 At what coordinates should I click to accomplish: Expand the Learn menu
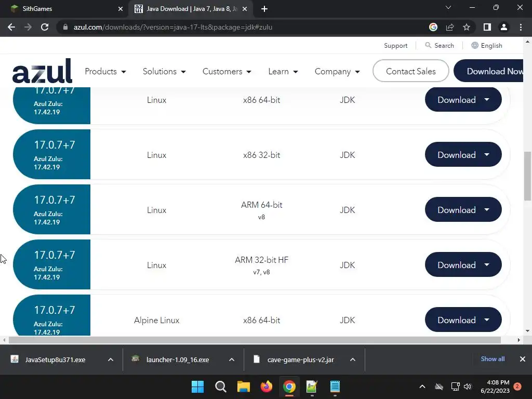point(283,71)
